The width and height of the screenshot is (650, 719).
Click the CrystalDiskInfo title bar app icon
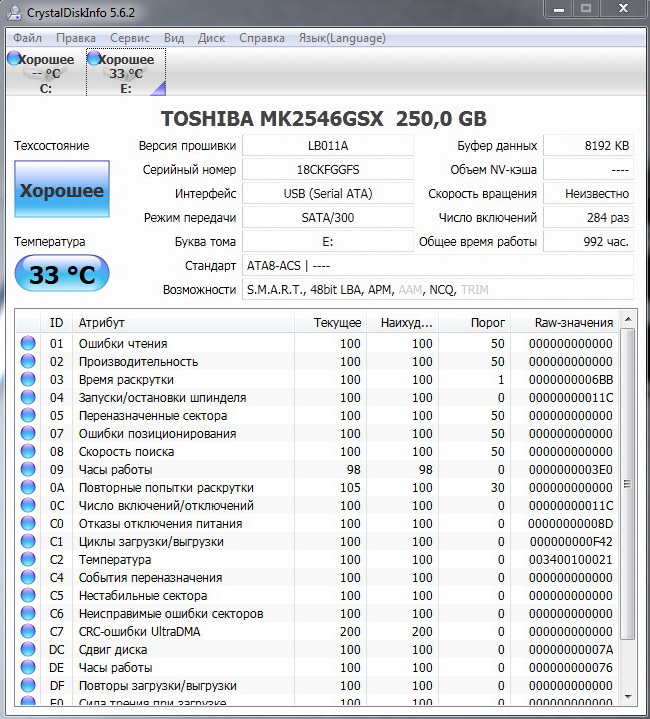(x=13, y=13)
